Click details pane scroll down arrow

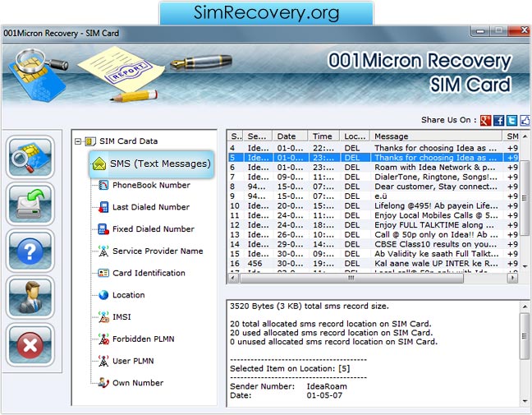(525, 401)
